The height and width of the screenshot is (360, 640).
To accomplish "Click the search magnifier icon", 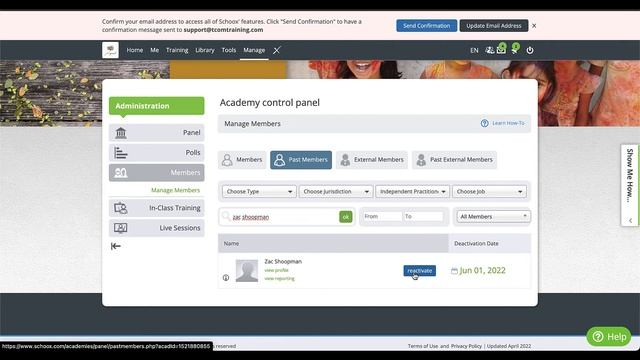I will click(x=226, y=216).
